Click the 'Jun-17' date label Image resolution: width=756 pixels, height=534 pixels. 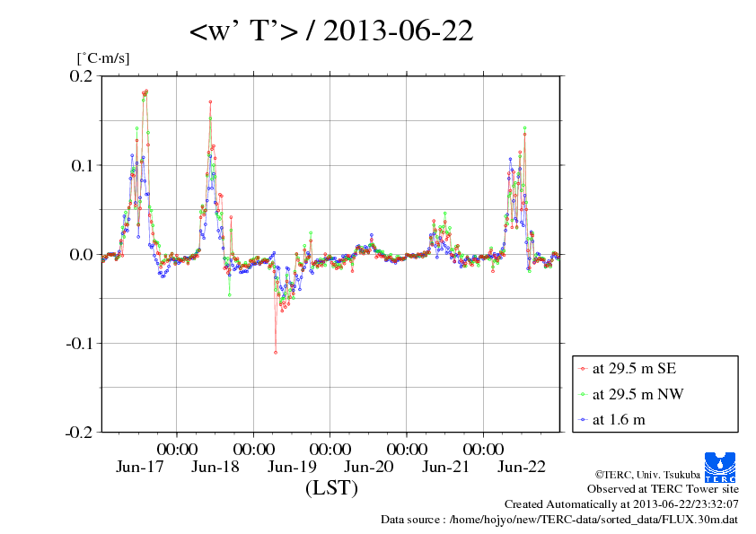140,467
